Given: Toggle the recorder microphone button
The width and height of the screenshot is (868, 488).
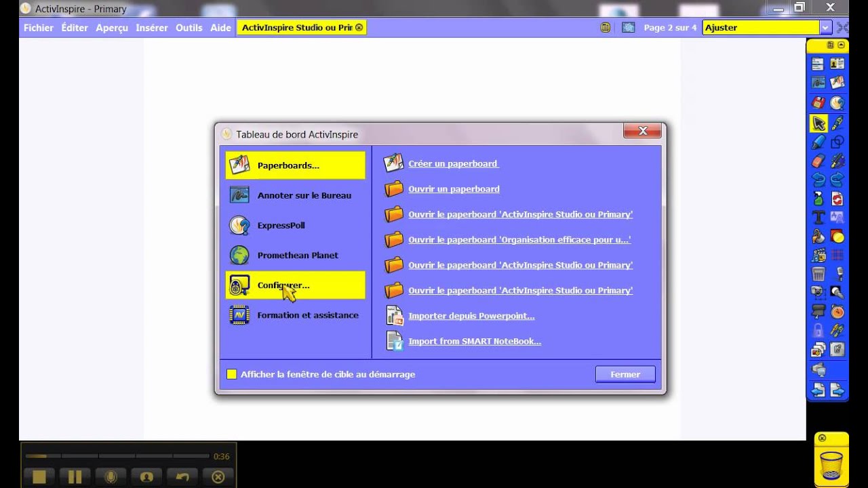Looking at the screenshot, I should [111, 476].
